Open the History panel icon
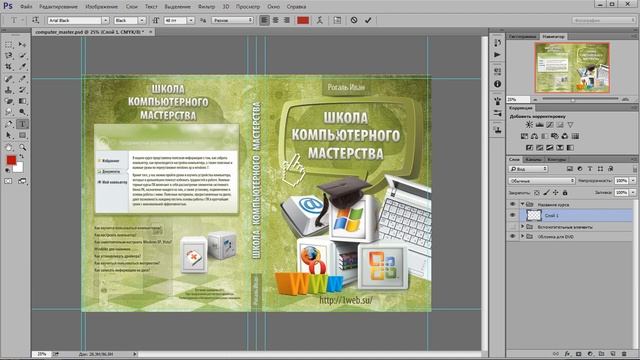The height and width of the screenshot is (360, 640). click(x=497, y=42)
